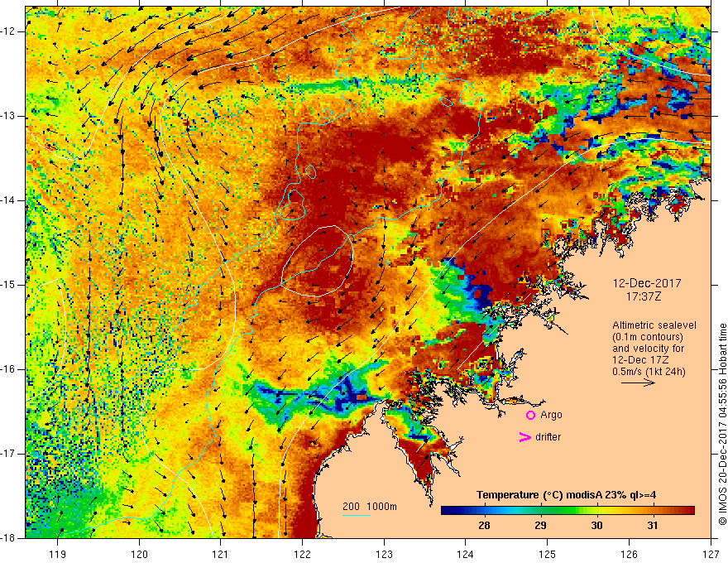Click latitude axis label -13
The image size is (728, 563).
[8, 116]
